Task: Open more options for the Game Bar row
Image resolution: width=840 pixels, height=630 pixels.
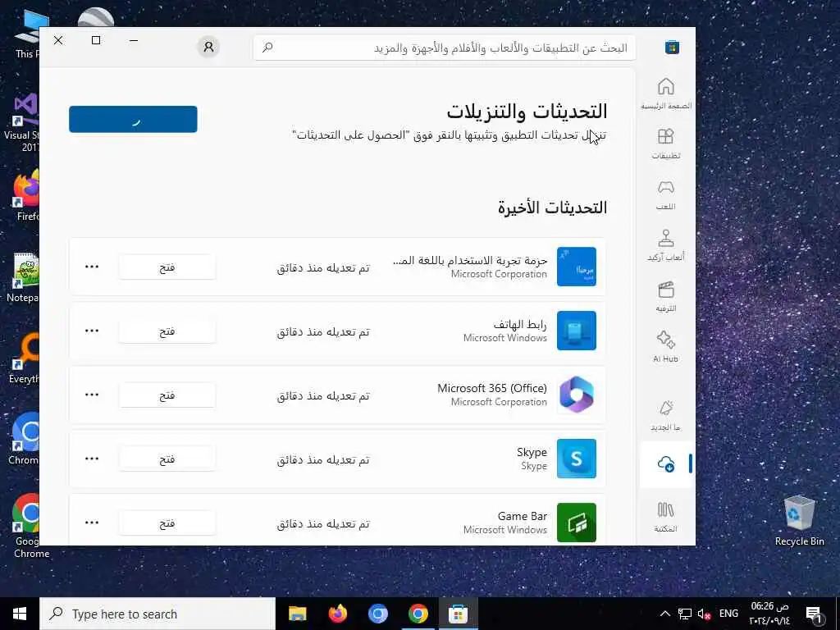Action: pos(92,523)
